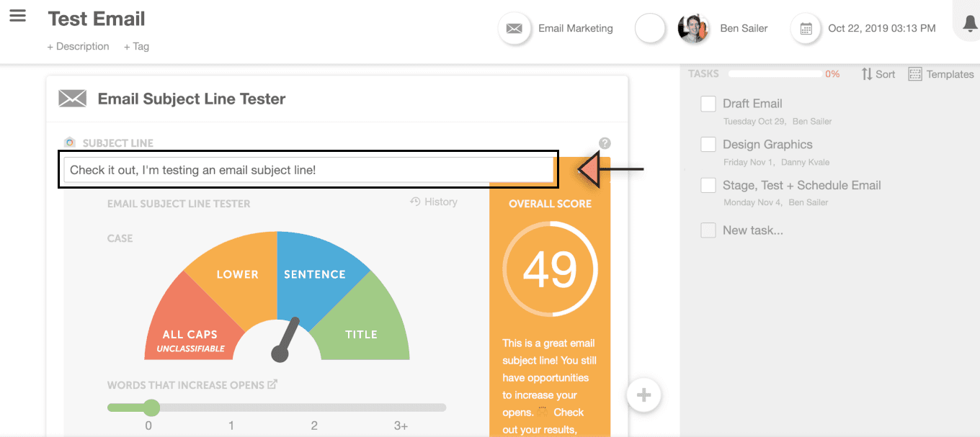Click Ben Sailer's avatar photo
The height and width of the screenshot is (437, 980).
tap(693, 29)
